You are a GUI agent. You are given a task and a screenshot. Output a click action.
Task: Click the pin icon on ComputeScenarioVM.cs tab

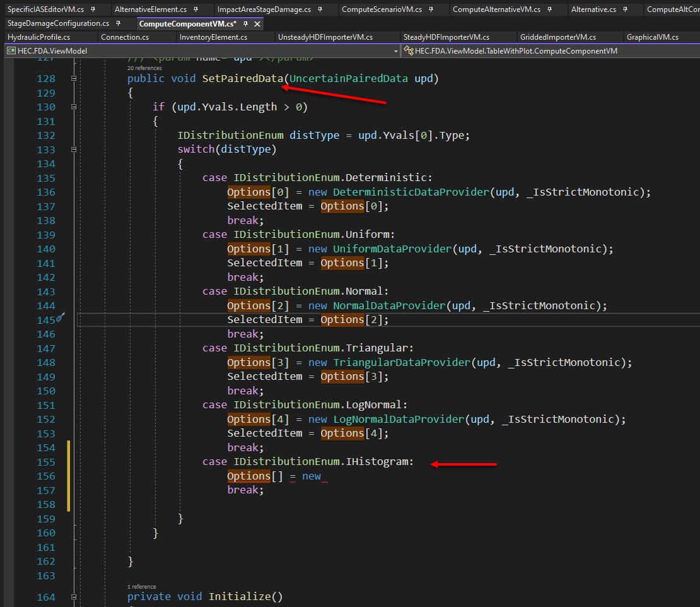pos(432,9)
